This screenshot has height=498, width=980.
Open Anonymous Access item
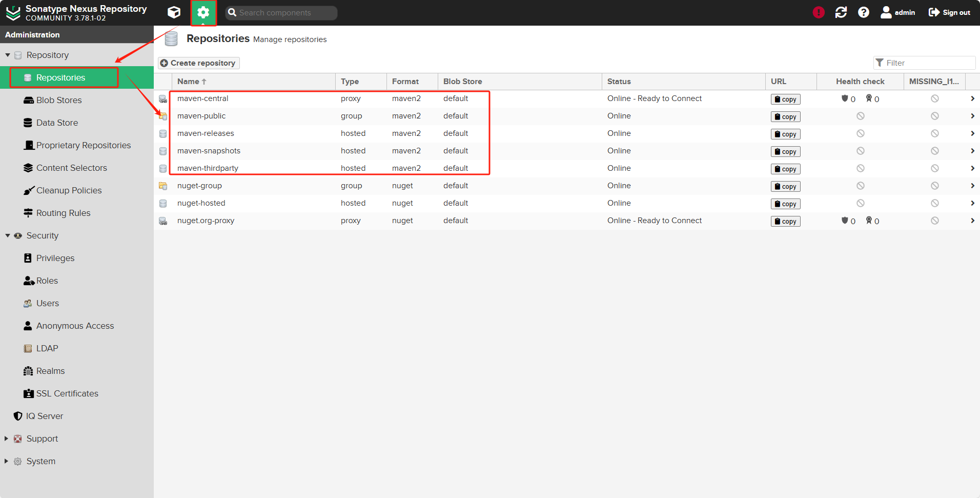tap(77, 326)
